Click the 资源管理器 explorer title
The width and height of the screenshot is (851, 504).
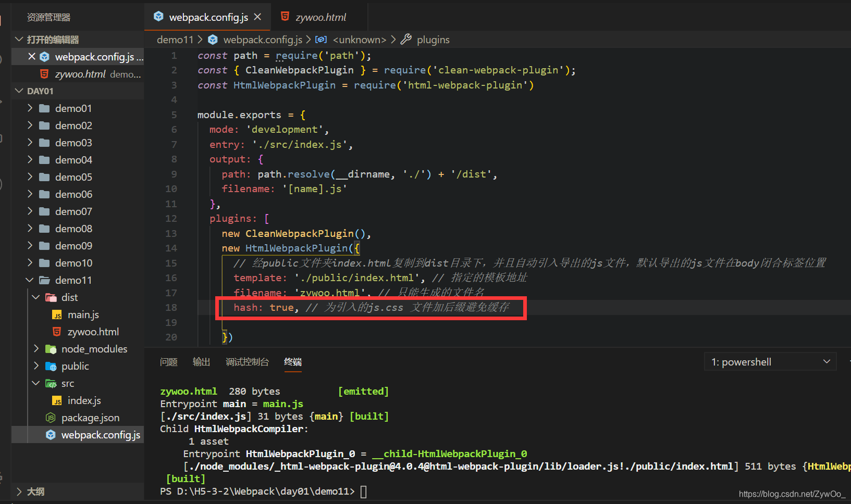click(x=48, y=17)
